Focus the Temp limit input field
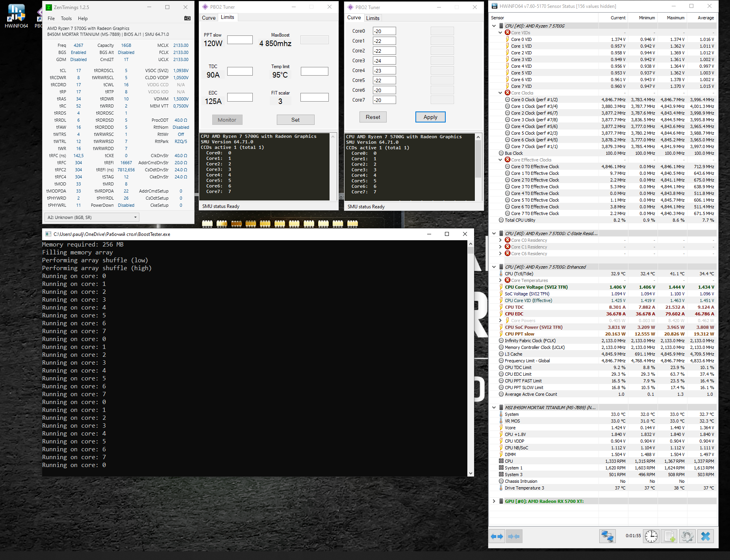 click(x=315, y=71)
